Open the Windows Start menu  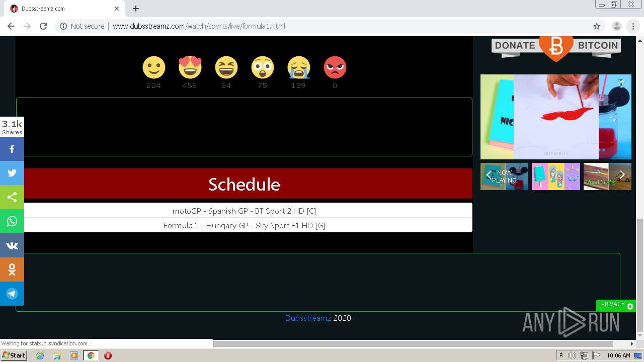(14, 355)
